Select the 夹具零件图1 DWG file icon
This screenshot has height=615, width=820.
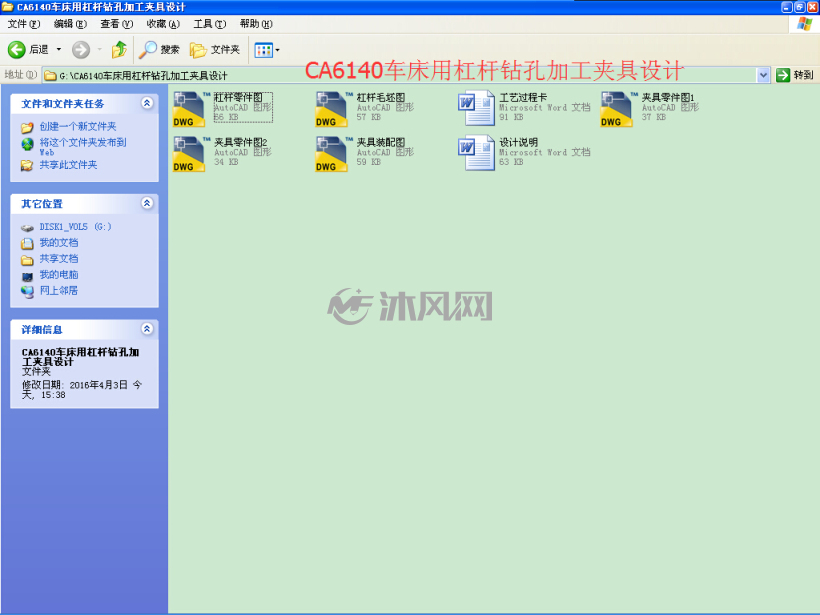pos(617,109)
